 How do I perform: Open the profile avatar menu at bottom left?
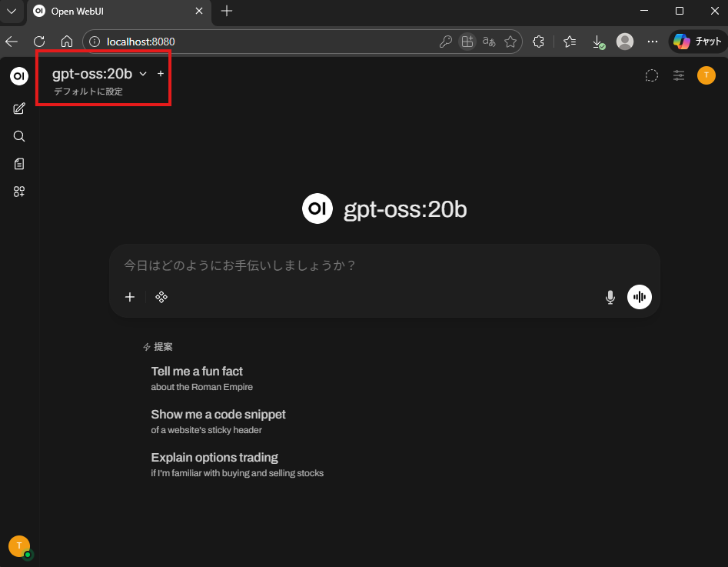[x=19, y=545]
